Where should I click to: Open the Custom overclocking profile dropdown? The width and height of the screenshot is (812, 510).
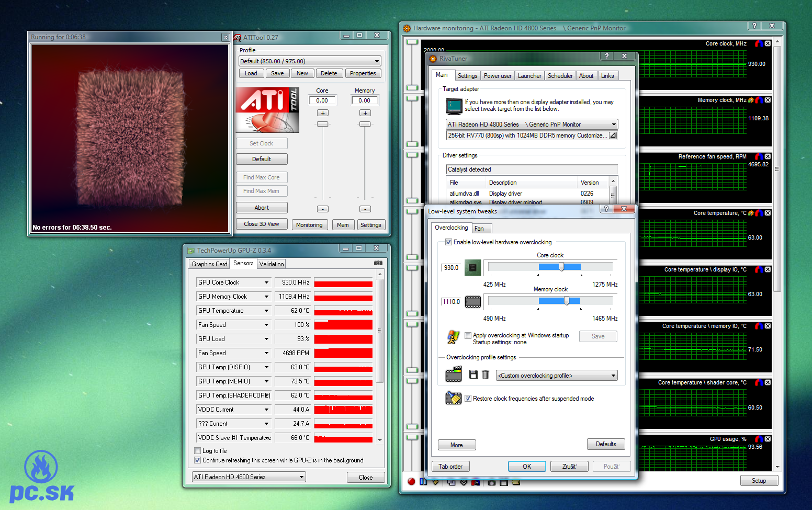pyautogui.click(x=557, y=376)
